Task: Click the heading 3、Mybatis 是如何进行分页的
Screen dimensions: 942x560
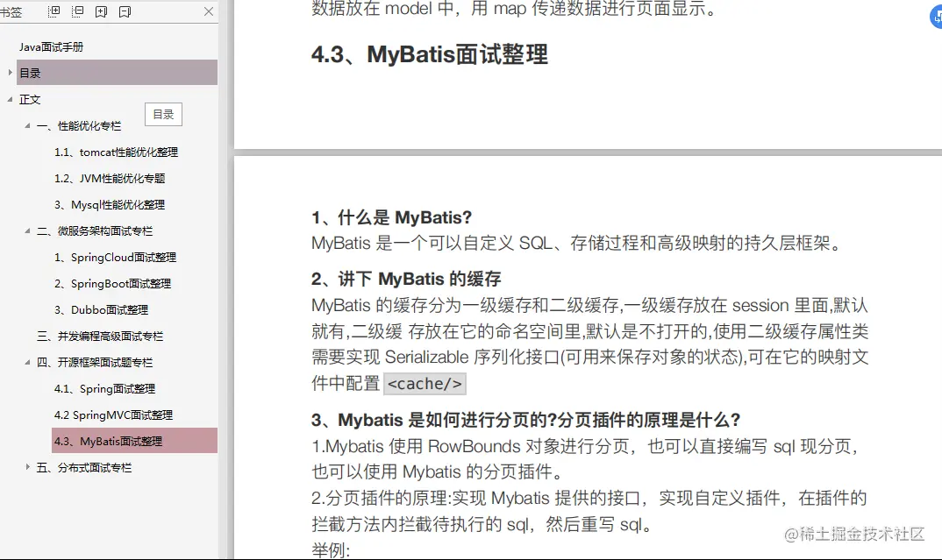Action: [525, 420]
